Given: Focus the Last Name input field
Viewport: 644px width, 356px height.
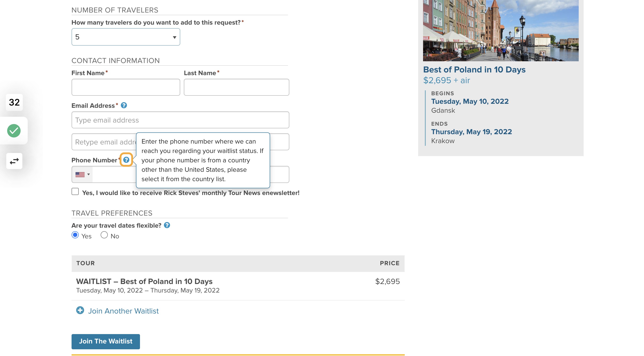Looking at the screenshot, I should pyautogui.click(x=237, y=87).
